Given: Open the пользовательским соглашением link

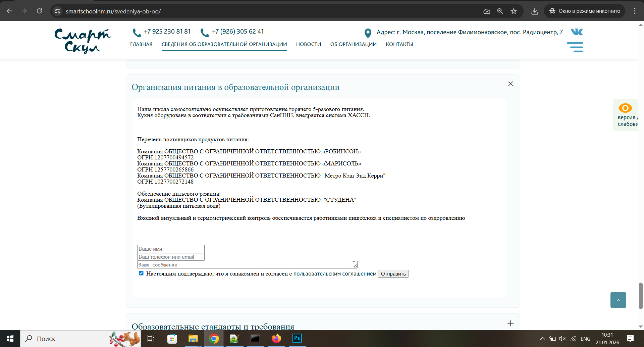Looking at the screenshot, I should coord(334,274).
